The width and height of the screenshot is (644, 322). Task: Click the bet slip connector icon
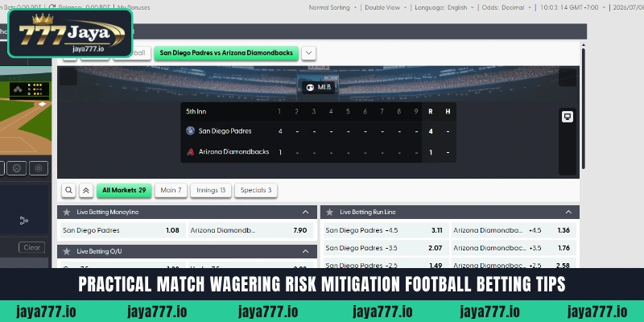coord(24,221)
